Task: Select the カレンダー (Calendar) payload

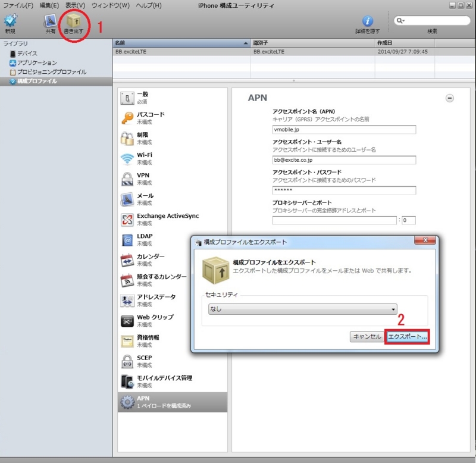Action: point(155,260)
